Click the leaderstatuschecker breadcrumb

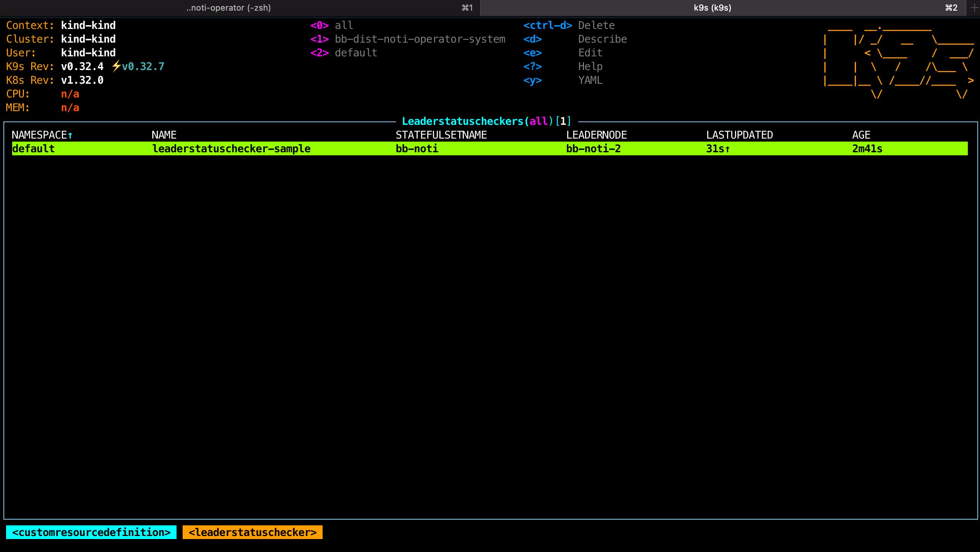click(x=253, y=532)
